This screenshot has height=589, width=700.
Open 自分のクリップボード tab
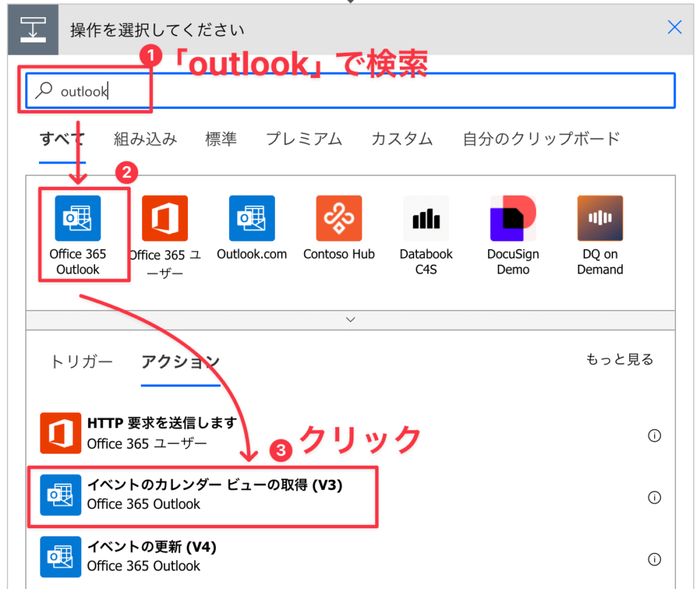point(541,139)
